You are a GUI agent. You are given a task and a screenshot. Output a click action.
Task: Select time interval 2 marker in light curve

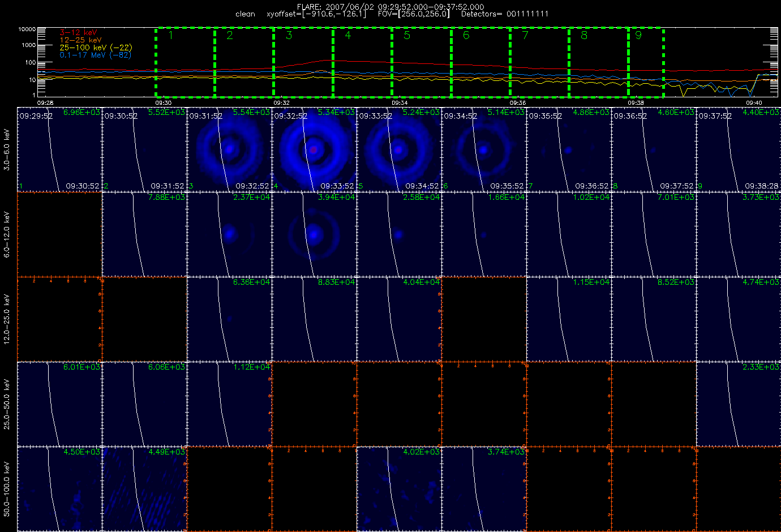click(230, 35)
